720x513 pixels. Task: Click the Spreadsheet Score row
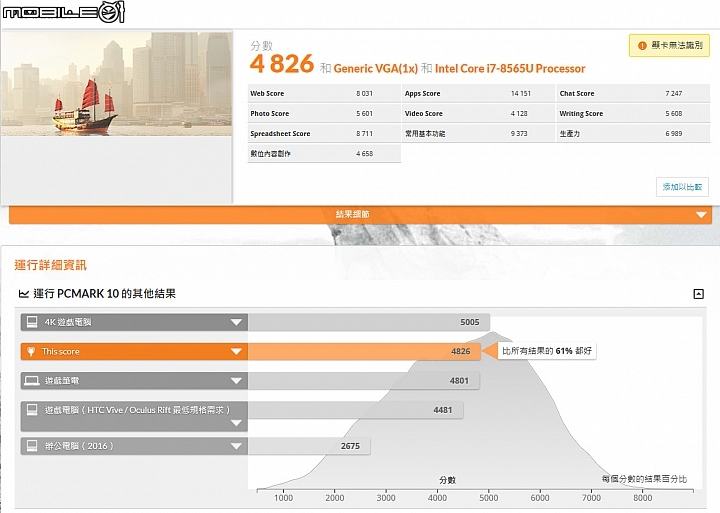point(324,134)
